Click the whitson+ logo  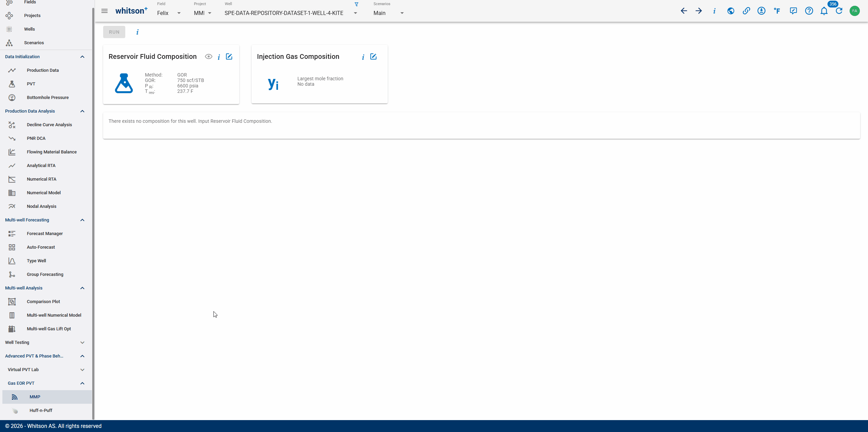[x=131, y=11]
